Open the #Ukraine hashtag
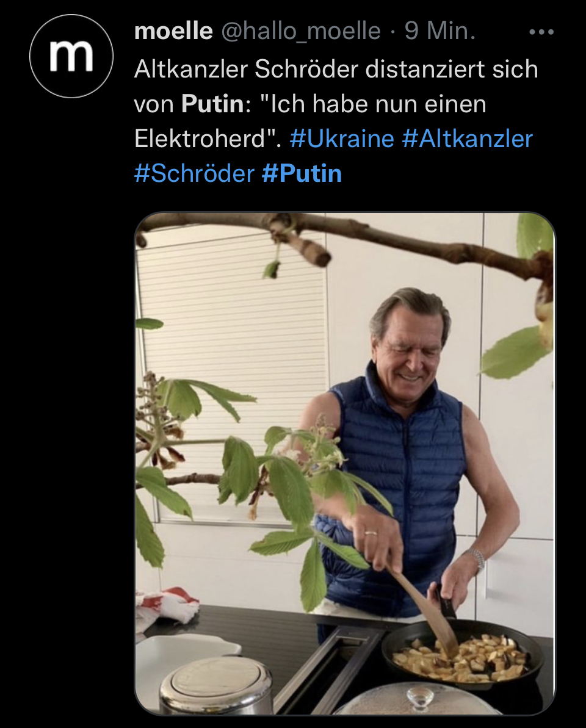 tap(342, 139)
